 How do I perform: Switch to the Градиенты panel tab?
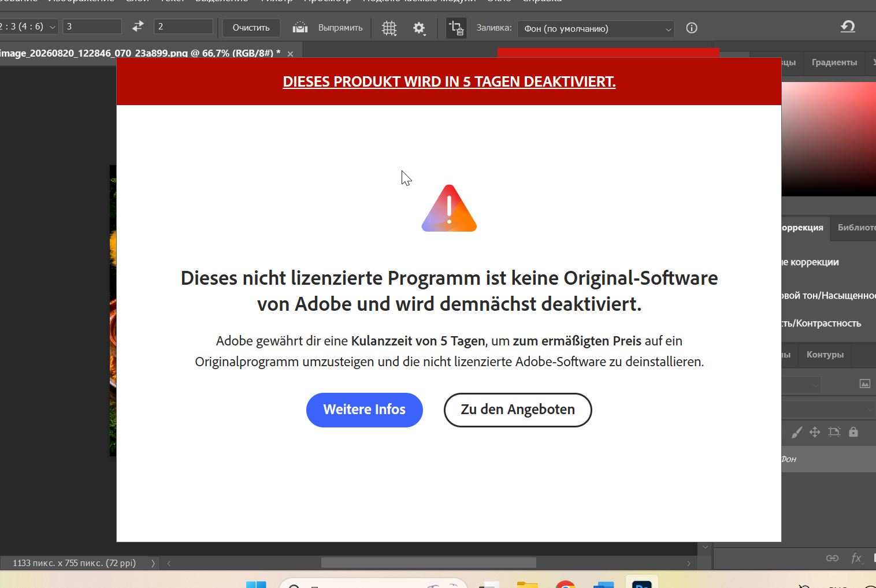[x=834, y=62]
